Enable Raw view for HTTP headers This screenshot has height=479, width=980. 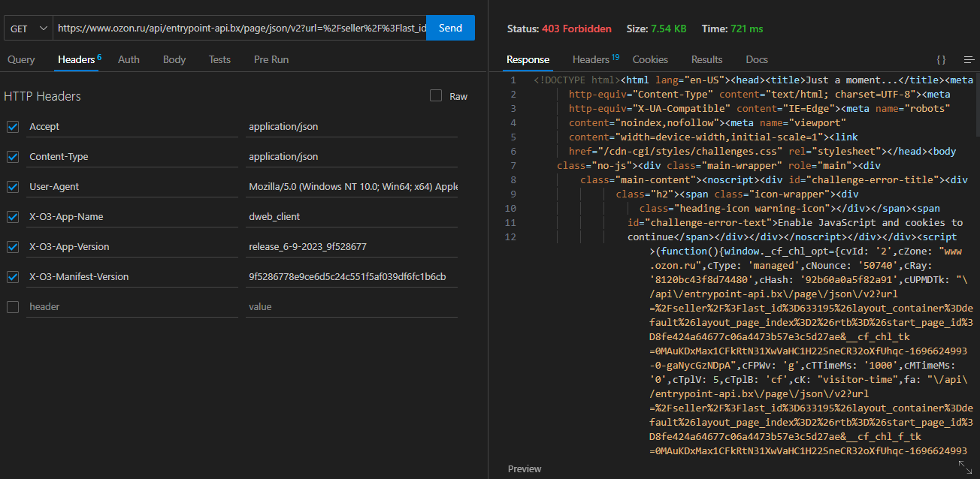click(x=435, y=96)
